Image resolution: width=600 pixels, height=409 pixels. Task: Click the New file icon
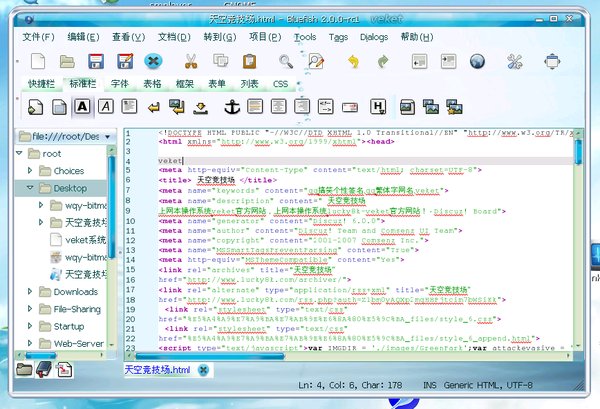pyautogui.click(x=37, y=62)
